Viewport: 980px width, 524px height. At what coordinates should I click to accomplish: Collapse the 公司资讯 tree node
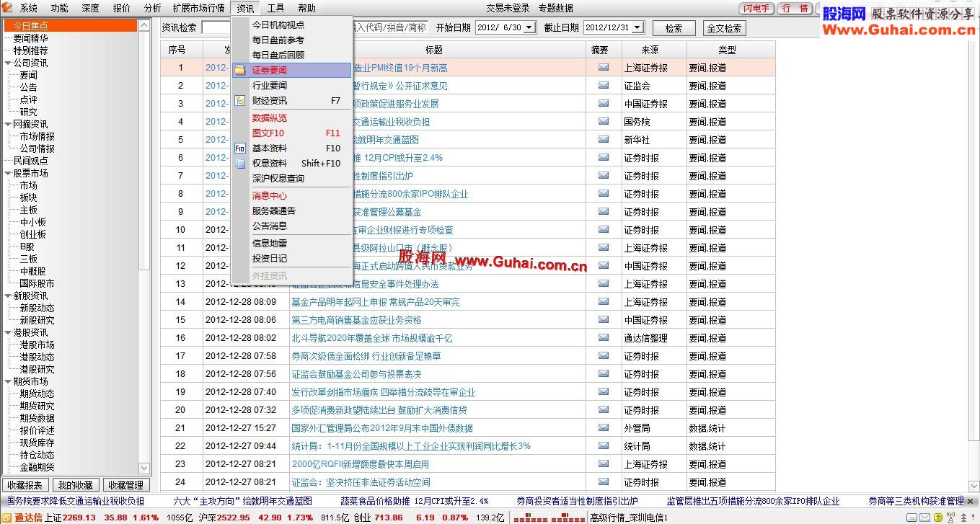coord(8,63)
